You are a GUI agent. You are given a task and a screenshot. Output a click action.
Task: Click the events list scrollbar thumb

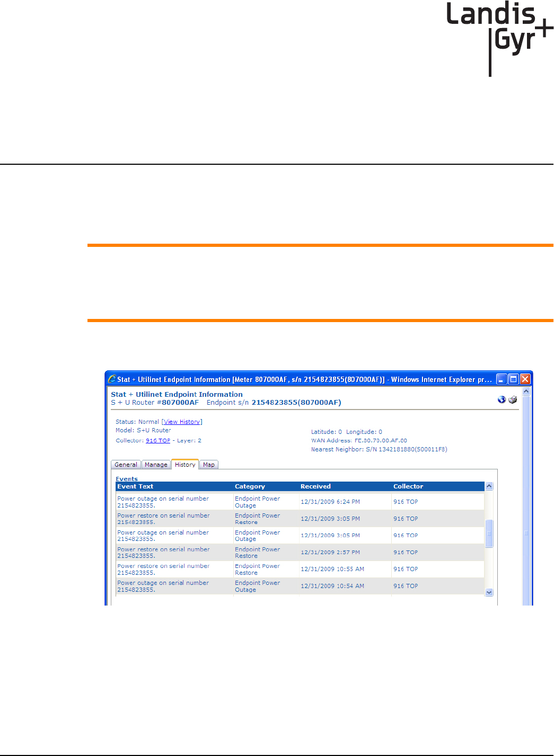coord(489,533)
